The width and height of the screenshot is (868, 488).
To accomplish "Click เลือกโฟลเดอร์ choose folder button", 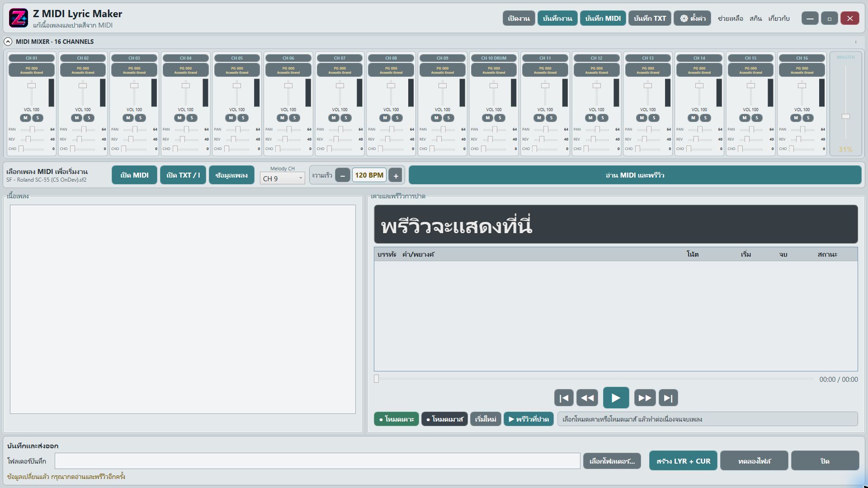I will (612, 461).
